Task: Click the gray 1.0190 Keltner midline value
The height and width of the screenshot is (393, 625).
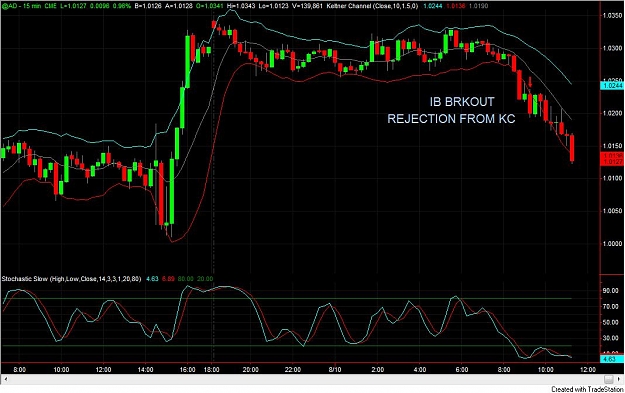Action: (x=478, y=6)
